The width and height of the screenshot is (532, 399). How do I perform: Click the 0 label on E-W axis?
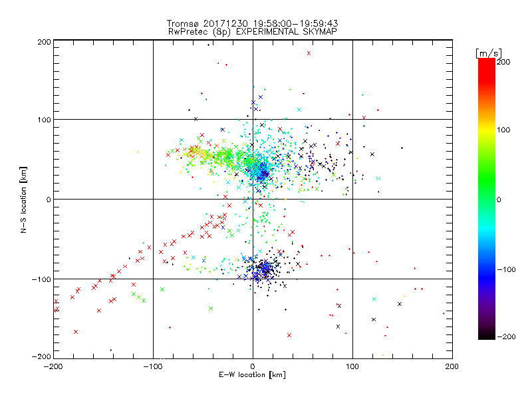click(x=253, y=366)
